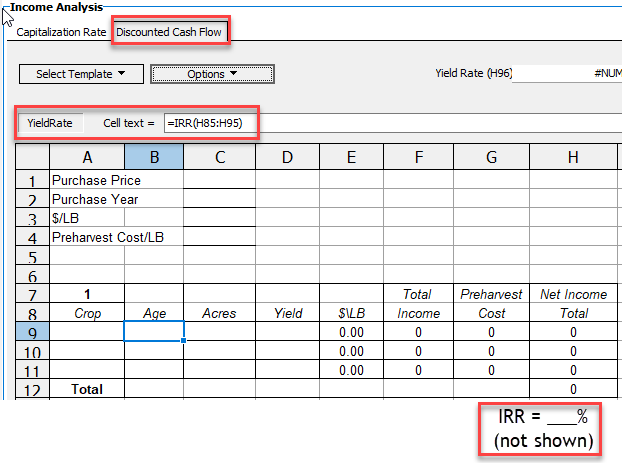
Task: Select column H header
Action: click(x=573, y=157)
